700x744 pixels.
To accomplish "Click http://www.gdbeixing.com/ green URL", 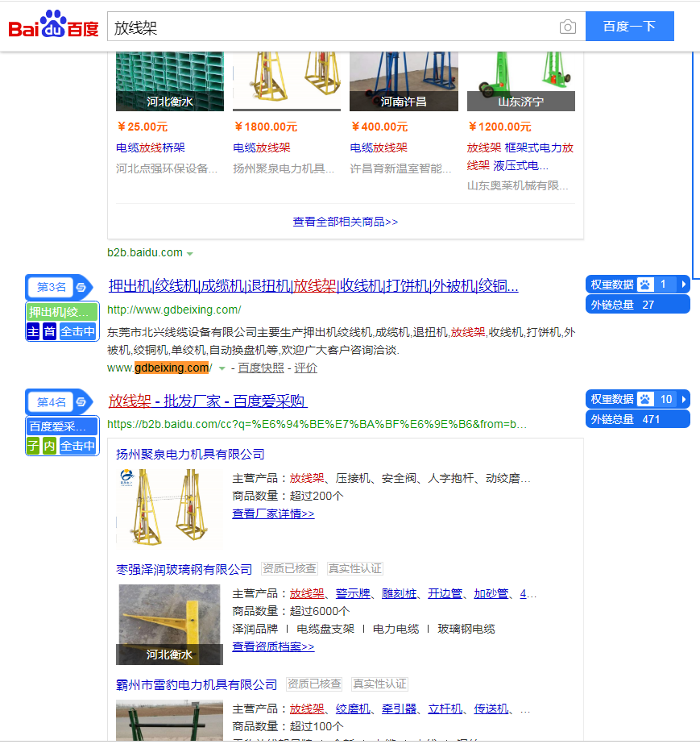I will tap(174, 310).
